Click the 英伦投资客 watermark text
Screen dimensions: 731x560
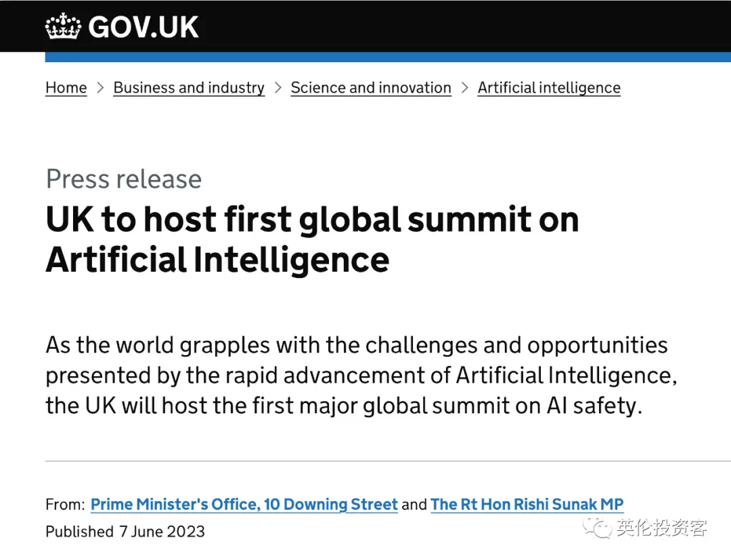click(x=662, y=528)
